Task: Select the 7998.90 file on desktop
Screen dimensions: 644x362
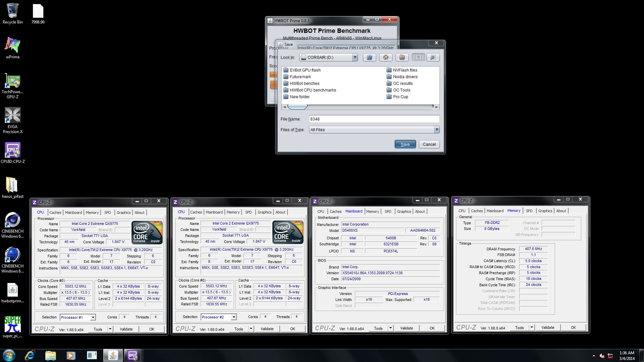Action: (38, 13)
